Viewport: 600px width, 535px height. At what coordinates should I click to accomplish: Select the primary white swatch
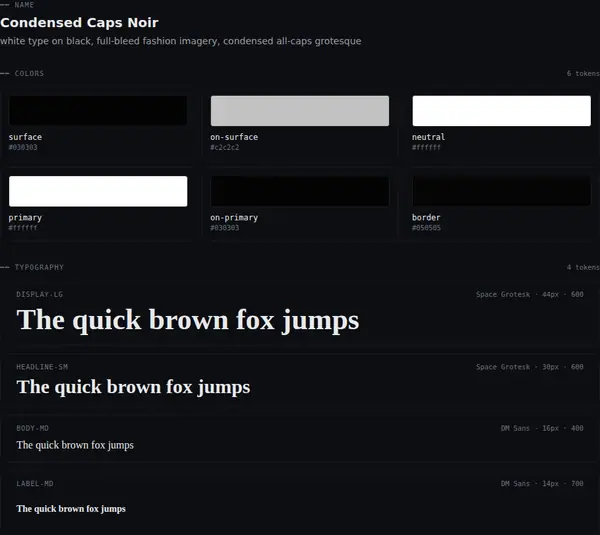(x=98, y=191)
